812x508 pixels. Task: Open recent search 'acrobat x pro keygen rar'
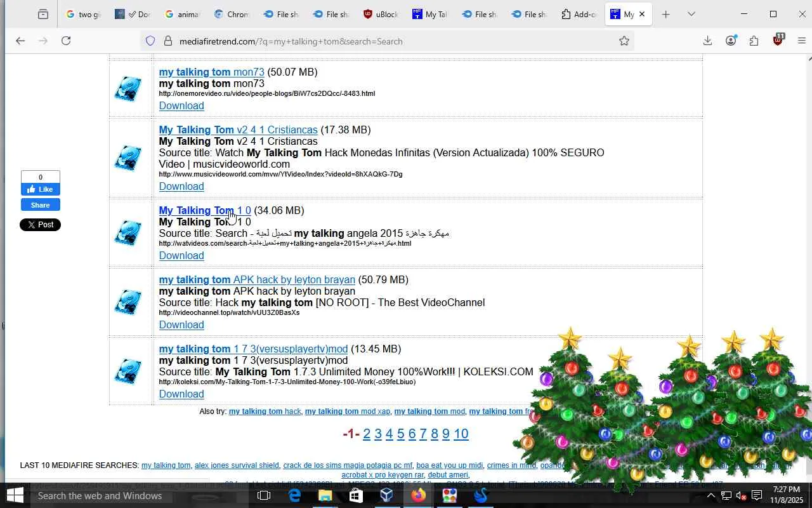(x=383, y=475)
